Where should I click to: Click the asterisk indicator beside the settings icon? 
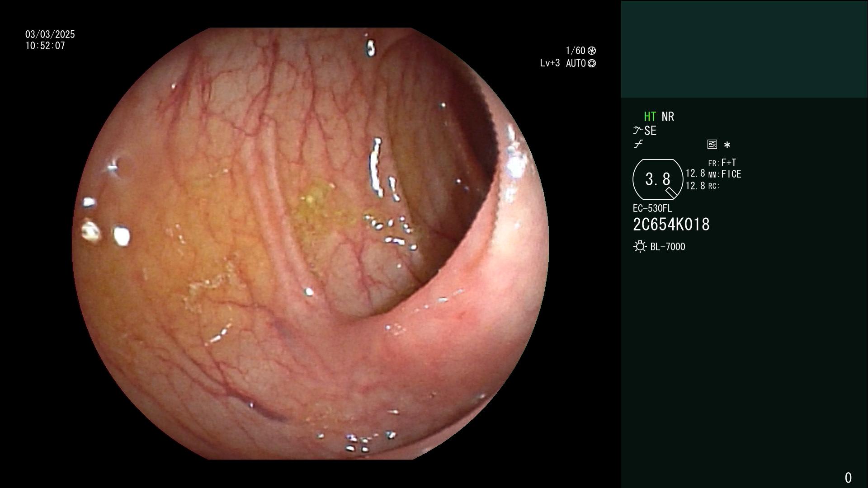727,145
